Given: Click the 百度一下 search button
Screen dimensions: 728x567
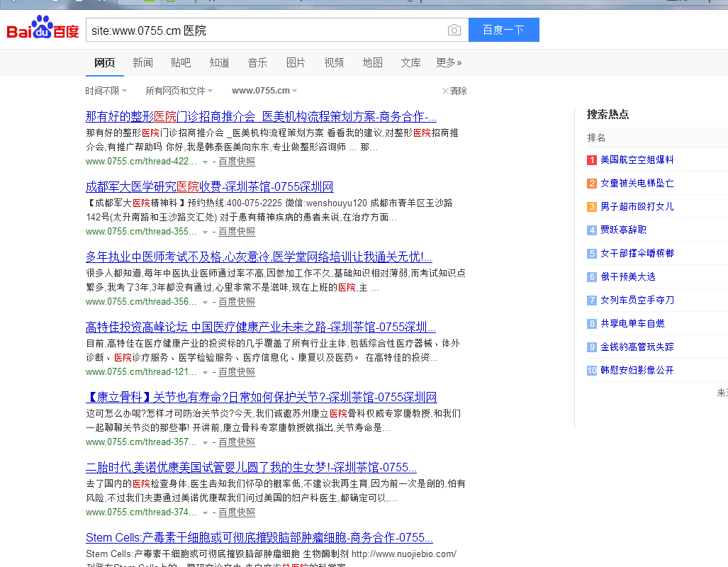Looking at the screenshot, I should [x=503, y=30].
